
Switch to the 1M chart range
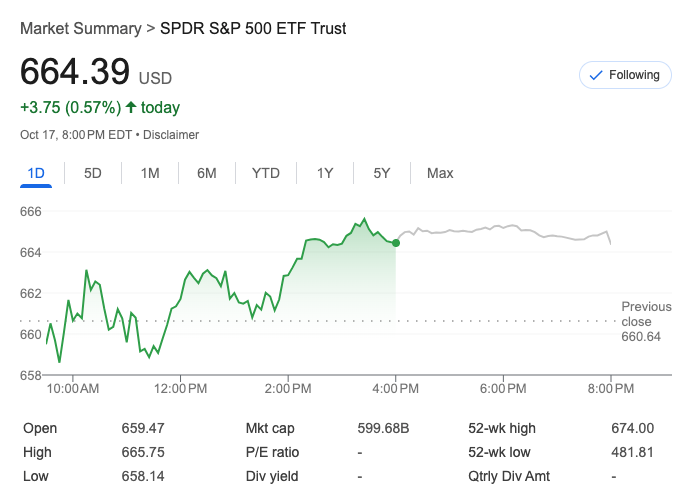click(x=150, y=173)
